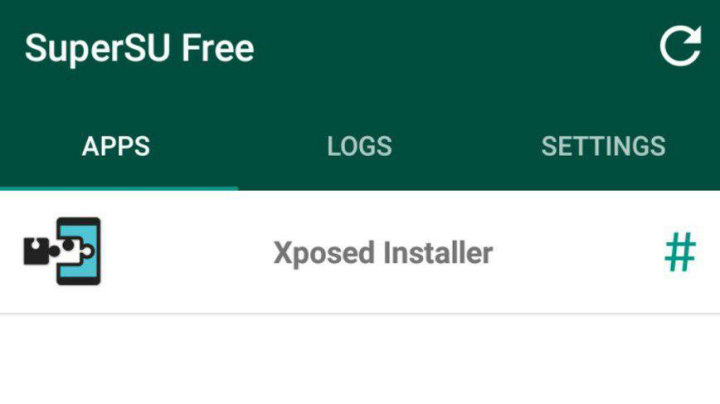The width and height of the screenshot is (720, 404).
Task: Reload the apps list with circular arrow
Action: pos(681,46)
